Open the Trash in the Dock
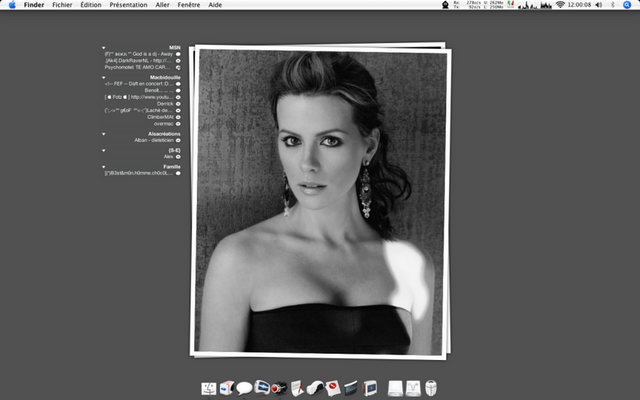Viewport: 640px width, 400px height. 432,388
